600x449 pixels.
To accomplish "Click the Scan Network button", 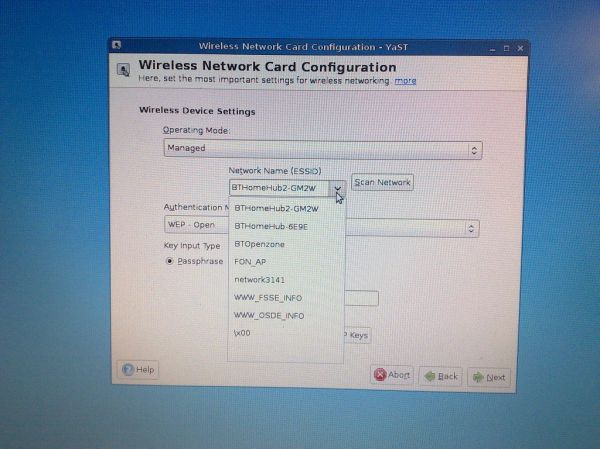I will click(x=382, y=182).
